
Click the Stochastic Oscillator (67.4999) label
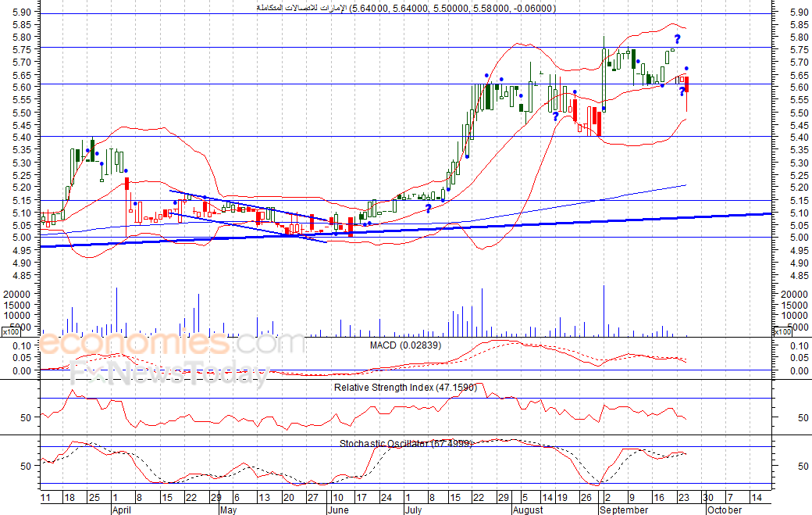tap(405, 443)
